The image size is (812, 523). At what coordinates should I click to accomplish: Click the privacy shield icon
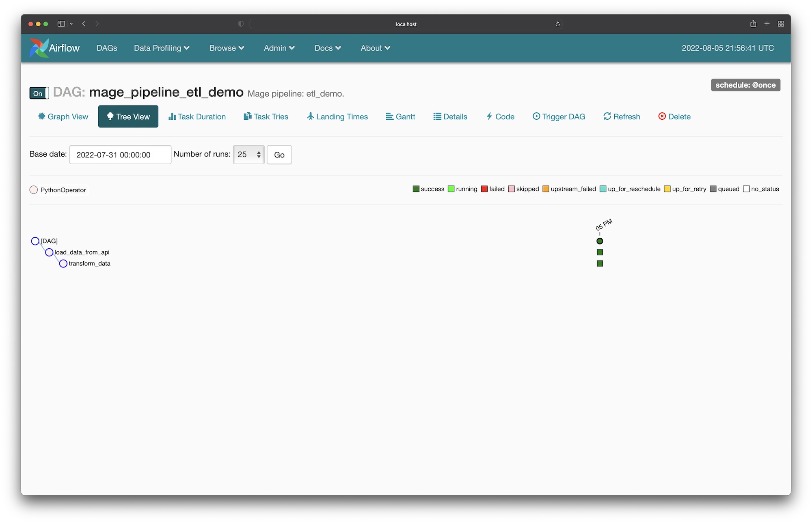click(241, 24)
